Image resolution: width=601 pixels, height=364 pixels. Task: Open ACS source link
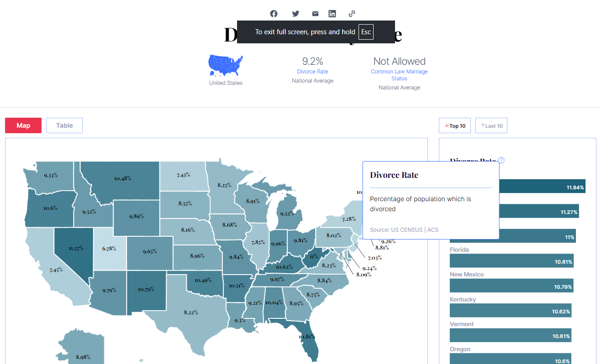click(x=433, y=229)
